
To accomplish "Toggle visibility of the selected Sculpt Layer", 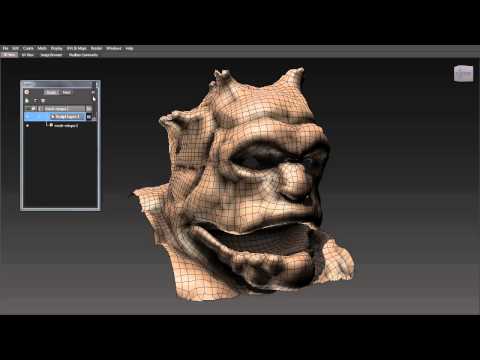I will (27, 116).
